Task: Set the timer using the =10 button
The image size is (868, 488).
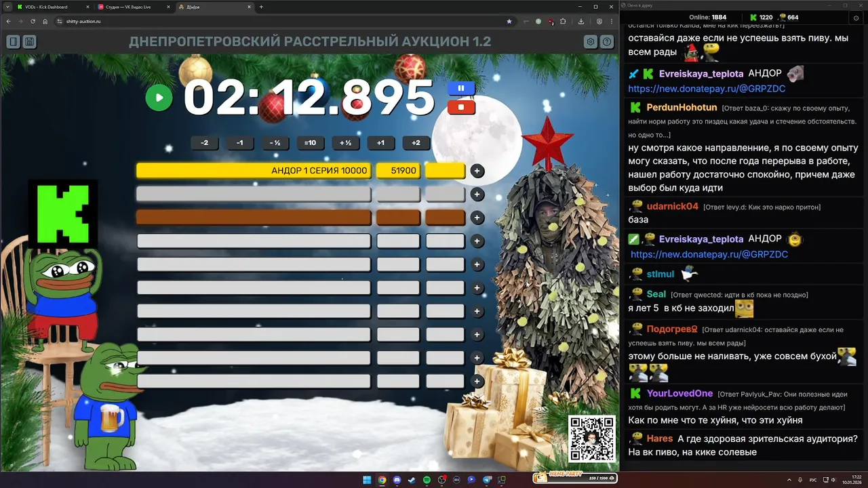Action: coord(310,143)
